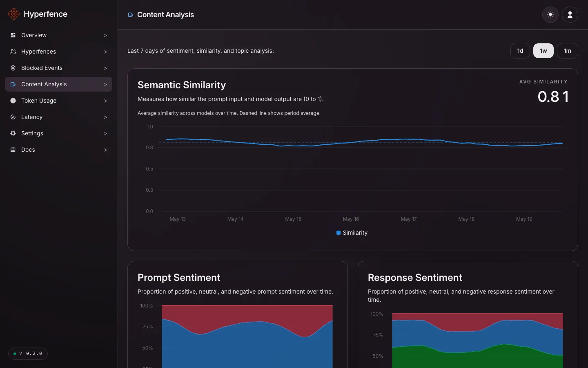588x368 pixels.
Task: Select the 1m time range
Action: click(x=568, y=51)
